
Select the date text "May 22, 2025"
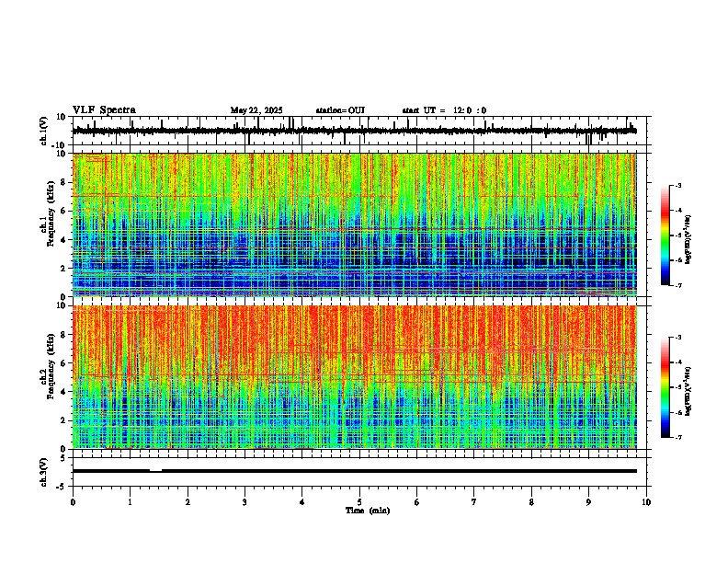click(x=256, y=110)
